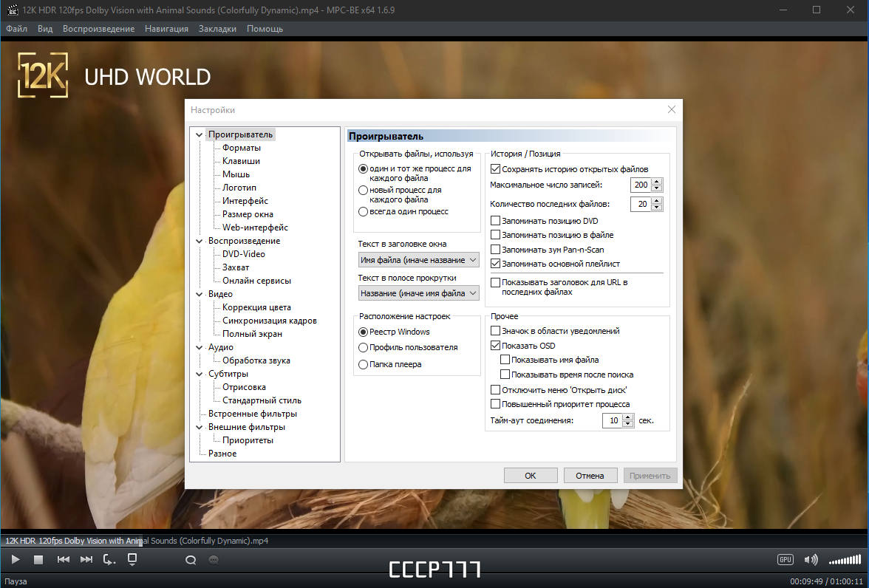Click the frame step icon

[x=109, y=560]
